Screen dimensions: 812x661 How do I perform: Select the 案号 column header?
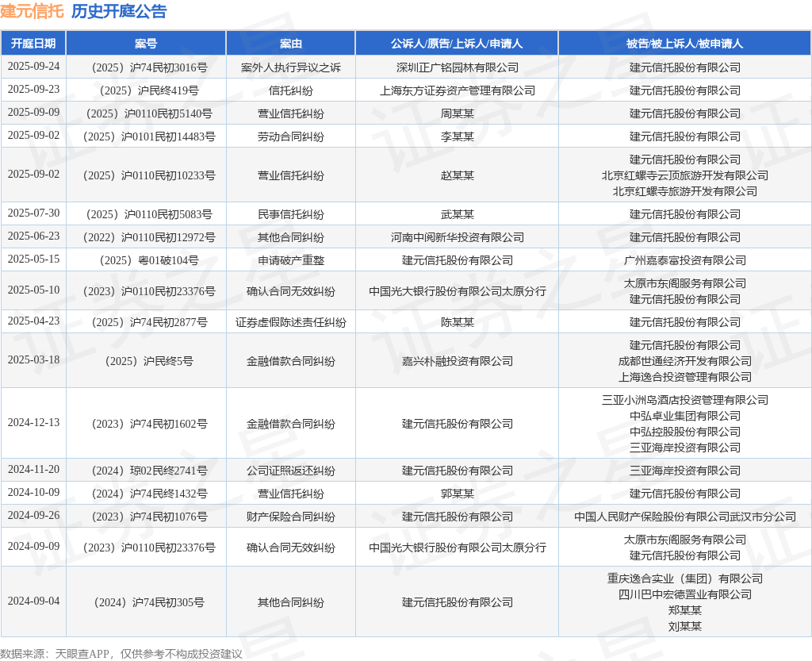(146, 44)
